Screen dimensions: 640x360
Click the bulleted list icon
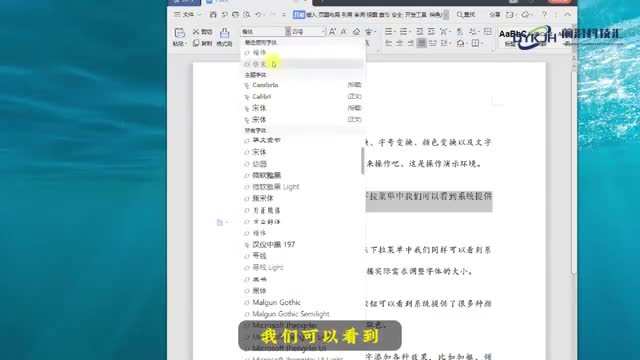[389, 31]
